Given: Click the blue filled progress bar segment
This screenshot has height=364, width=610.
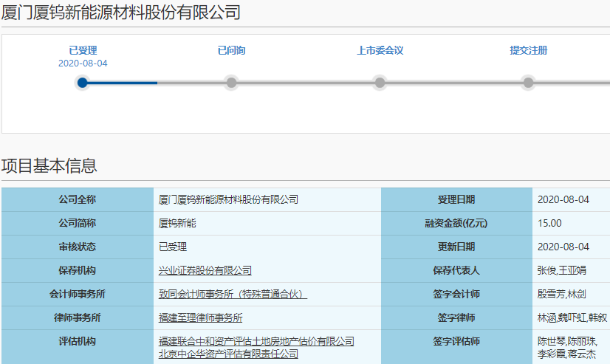Looking at the screenshot, I should [x=122, y=83].
